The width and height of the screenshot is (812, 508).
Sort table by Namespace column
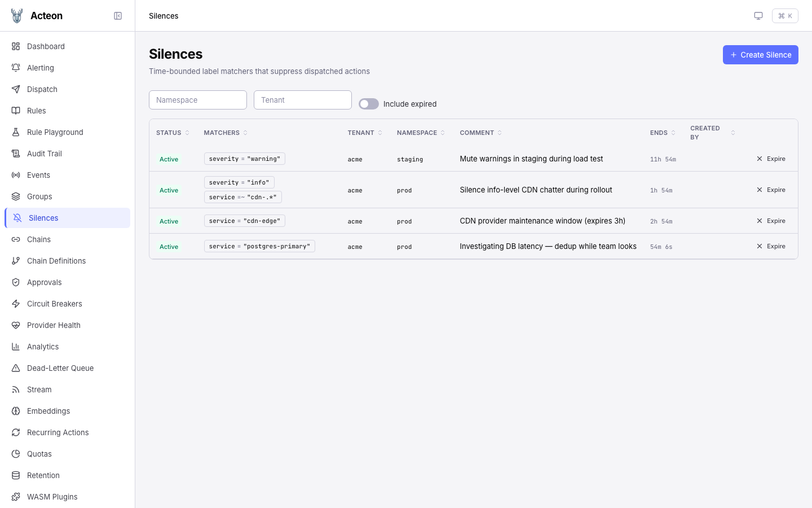[x=421, y=133]
